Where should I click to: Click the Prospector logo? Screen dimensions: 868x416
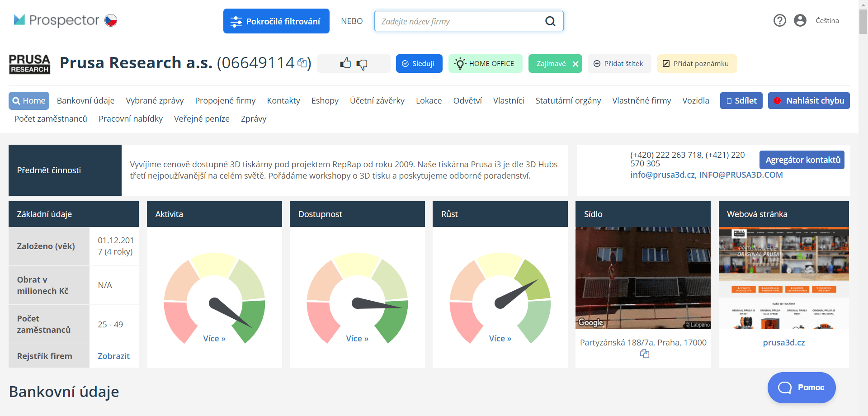[x=56, y=20]
